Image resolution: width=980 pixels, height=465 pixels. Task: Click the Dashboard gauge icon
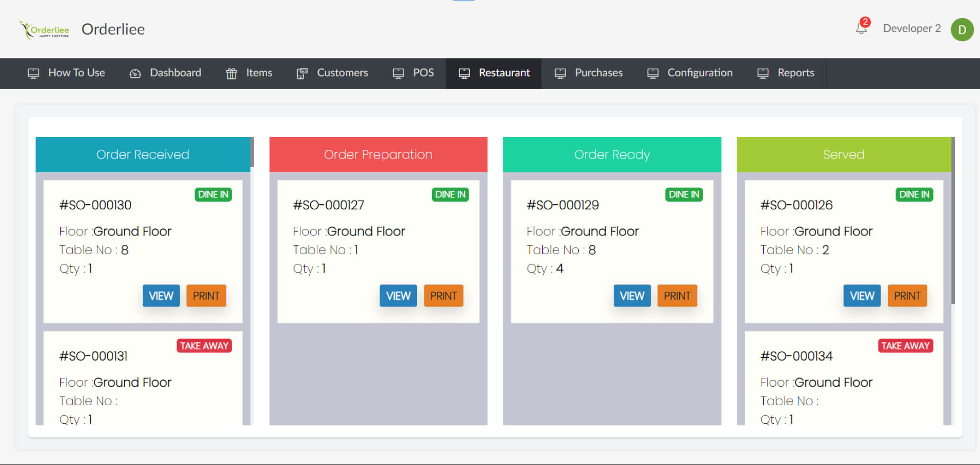[x=135, y=74]
